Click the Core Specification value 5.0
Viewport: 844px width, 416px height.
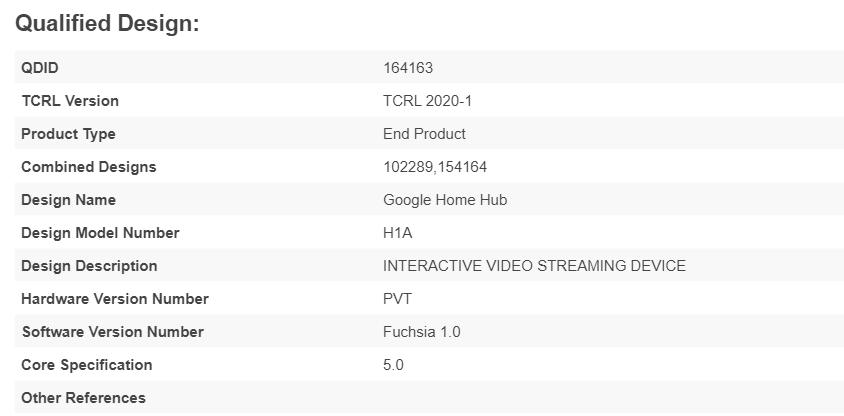coord(393,365)
